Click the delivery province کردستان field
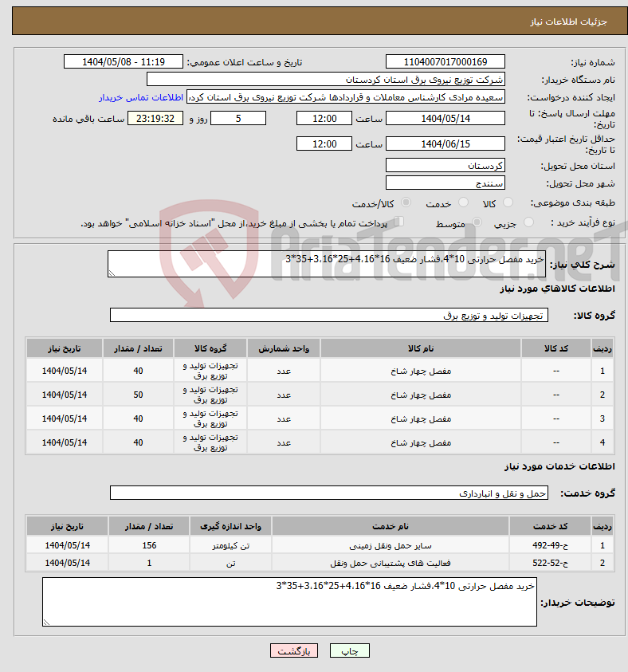This screenshot has height=672, width=628. 445,166
